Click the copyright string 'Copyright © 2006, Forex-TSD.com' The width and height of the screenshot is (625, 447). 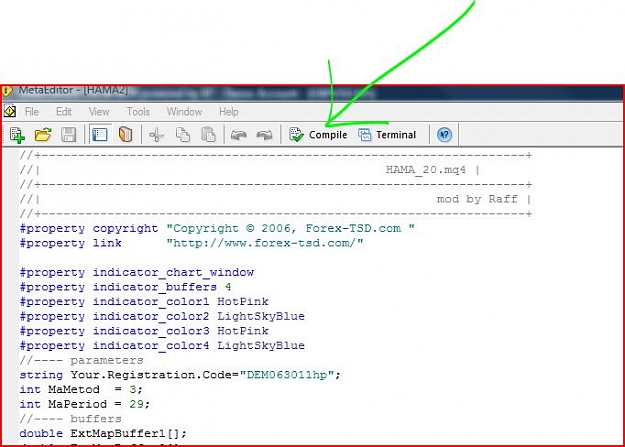291,228
